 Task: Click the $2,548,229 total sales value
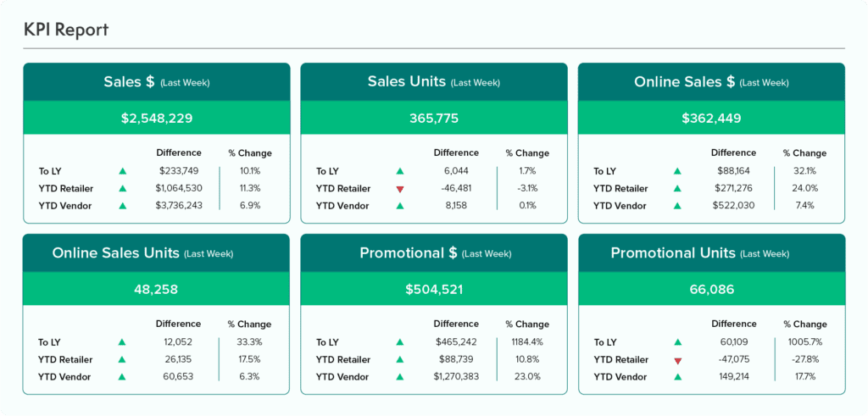pyautogui.click(x=157, y=118)
